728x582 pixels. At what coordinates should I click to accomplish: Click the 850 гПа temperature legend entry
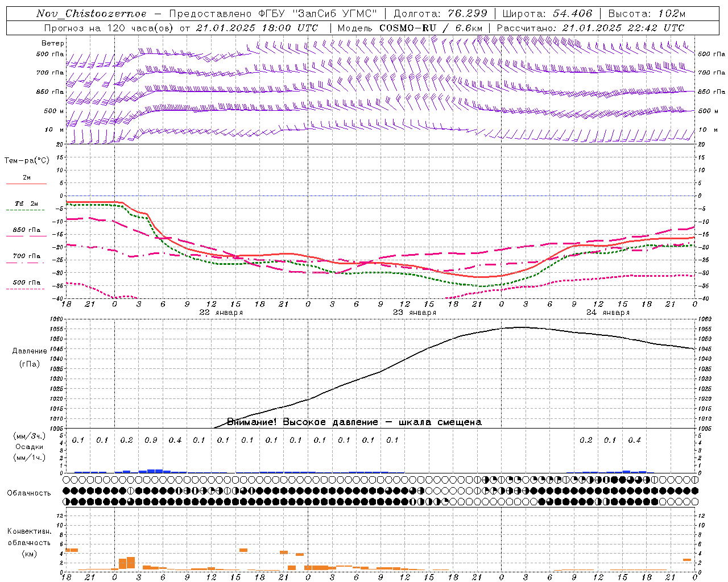point(27,230)
